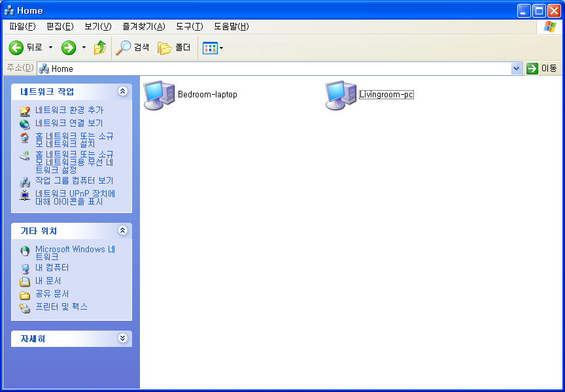
Task: Click the 검색 toolbar label
Action: (142, 48)
